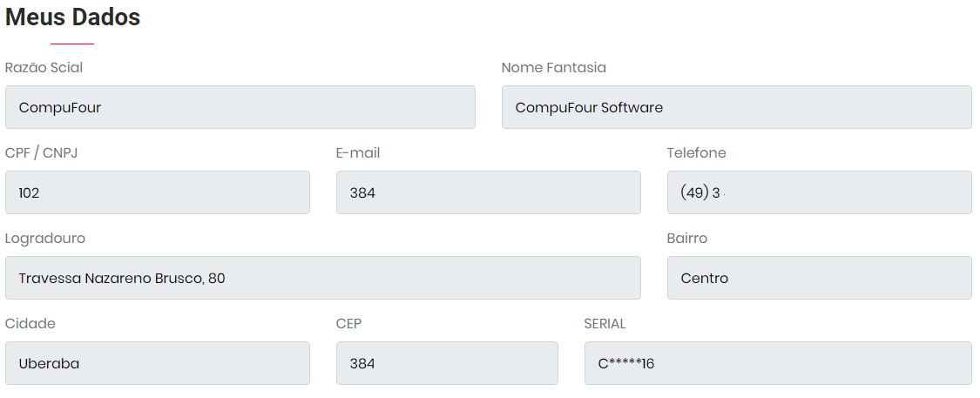The image size is (980, 398).
Task: Select the E-mail input field
Action: click(x=488, y=192)
